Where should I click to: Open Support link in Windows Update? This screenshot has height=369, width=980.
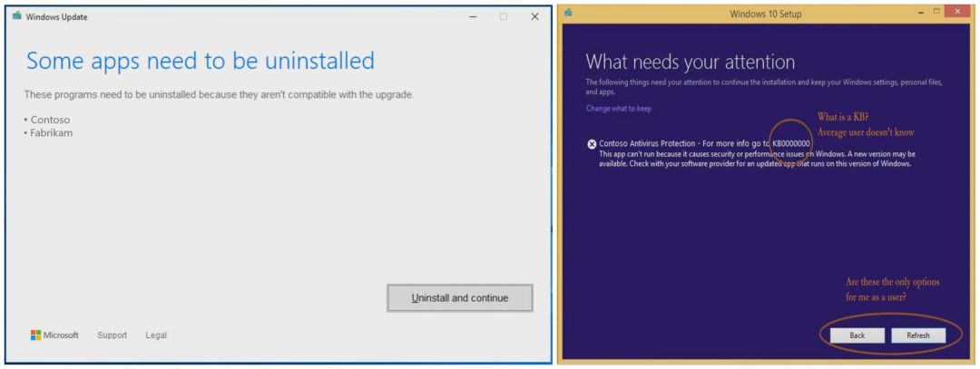tap(112, 335)
